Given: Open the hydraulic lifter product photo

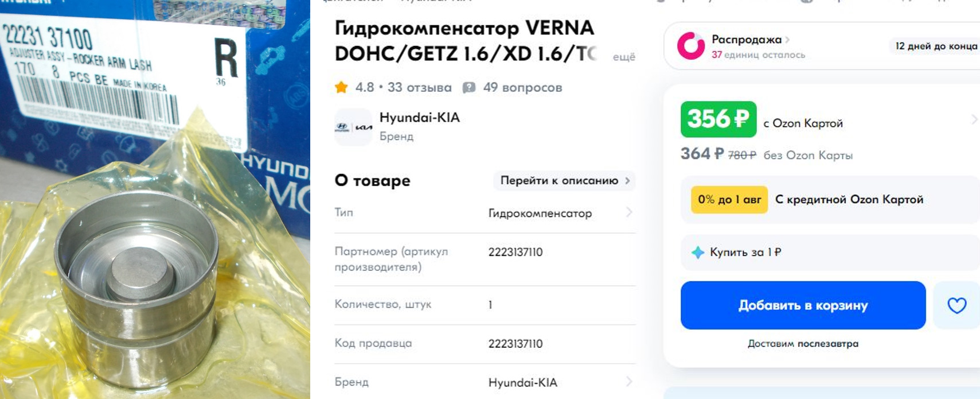Looking at the screenshot, I should click(x=155, y=199).
